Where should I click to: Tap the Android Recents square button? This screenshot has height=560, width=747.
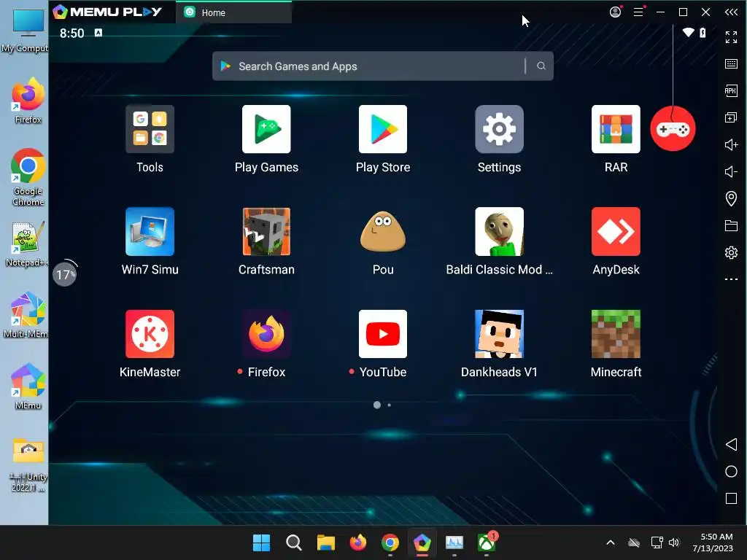click(731, 499)
